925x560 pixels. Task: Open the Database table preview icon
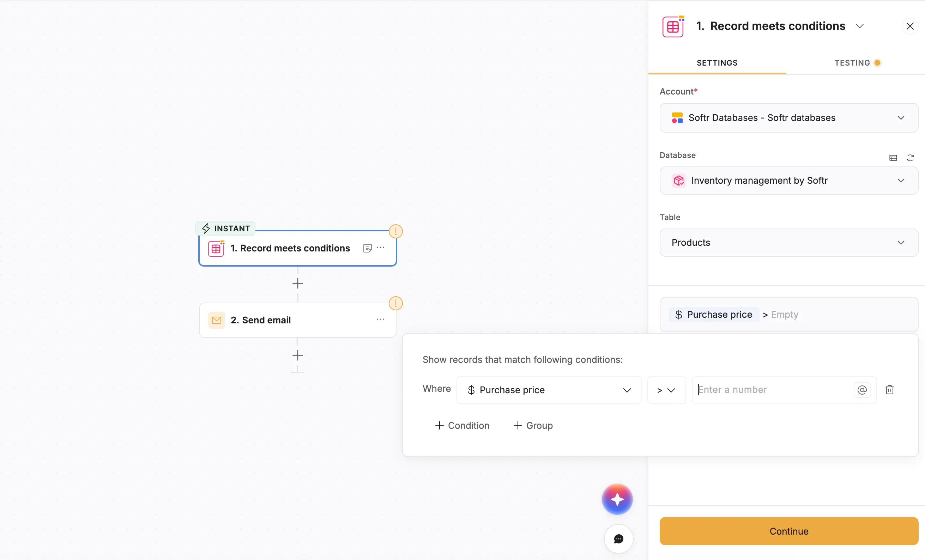(x=893, y=158)
